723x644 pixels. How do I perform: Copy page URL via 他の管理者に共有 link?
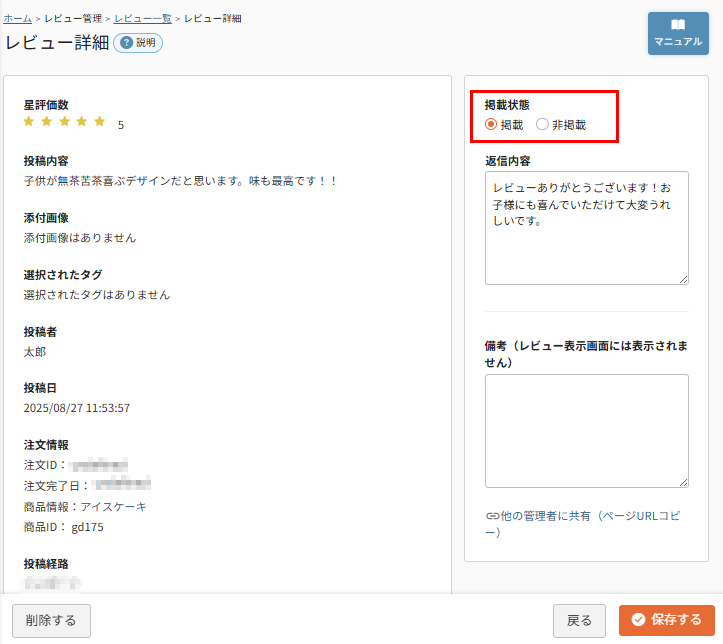pyautogui.click(x=583, y=524)
